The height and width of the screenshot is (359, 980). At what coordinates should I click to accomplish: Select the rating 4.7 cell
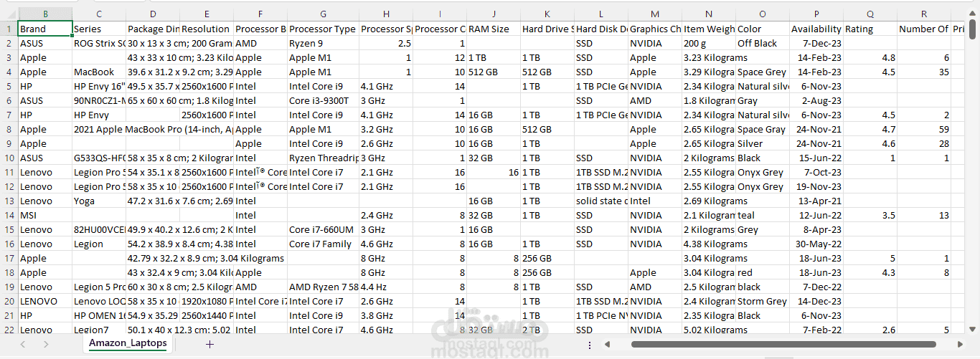tap(870, 130)
